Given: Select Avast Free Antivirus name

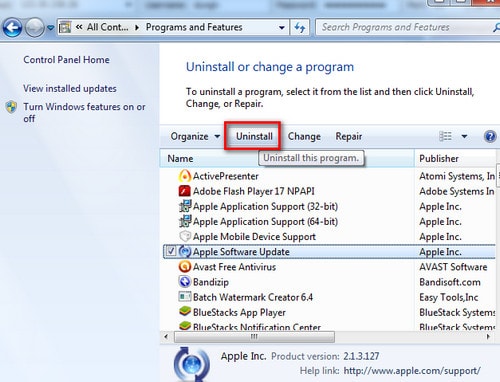Looking at the screenshot, I should 234,267.
